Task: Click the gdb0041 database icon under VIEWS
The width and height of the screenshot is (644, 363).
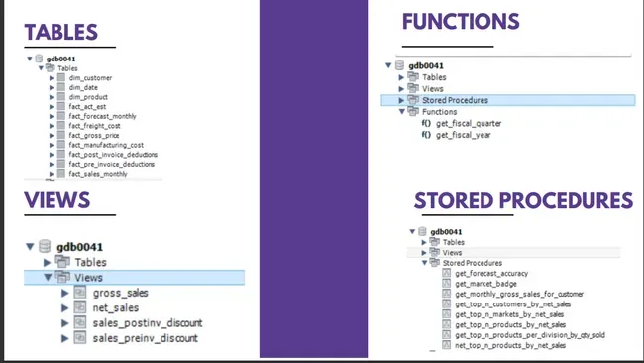Action: click(x=45, y=246)
